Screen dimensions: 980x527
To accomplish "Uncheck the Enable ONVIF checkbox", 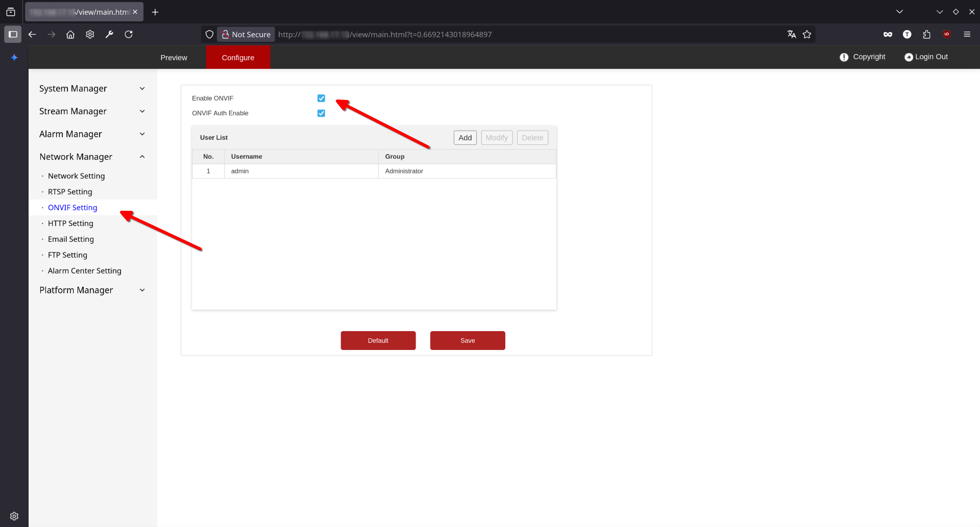I will [x=321, y=98].
